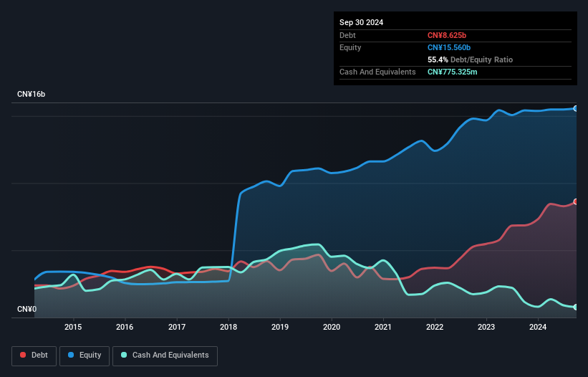Image resolution: width=588 pixels, height=377 pixels.
Task: Click the CN¥8.625b debt value
Action: click(x=447, y=35)
